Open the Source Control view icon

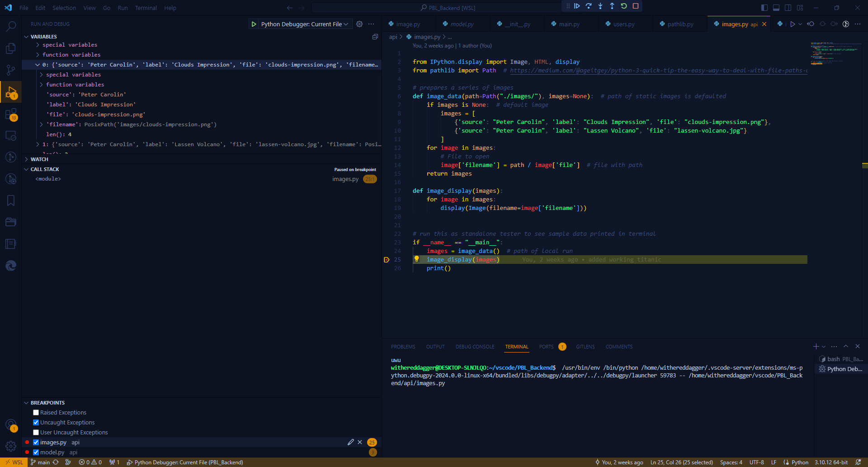(x=11, y=70)
